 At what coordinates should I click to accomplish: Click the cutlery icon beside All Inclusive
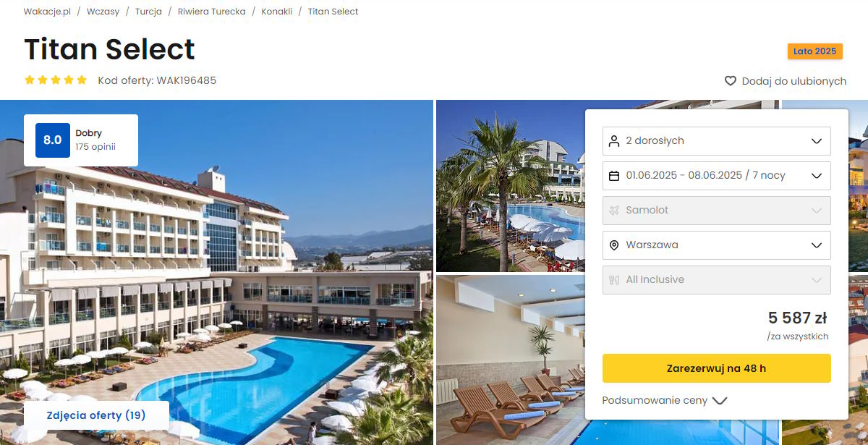pyautogui.click(x=614, y=280)
